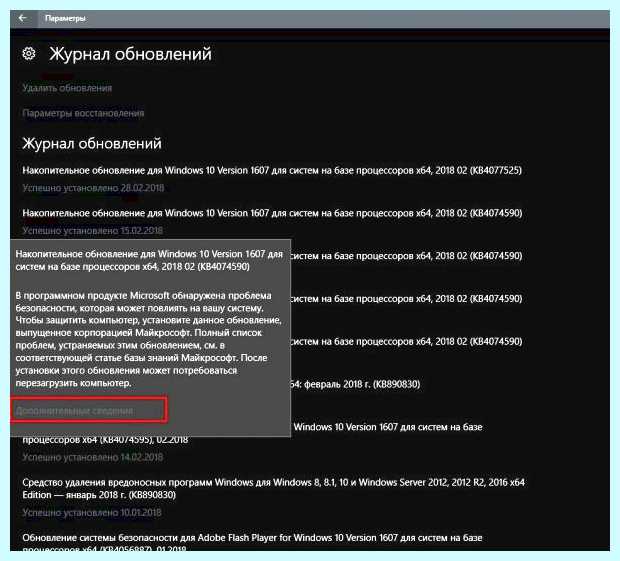Select the February 2018 KB890830 entry
This screenshot has width=620, height=561.
click(x=355, y=384)
